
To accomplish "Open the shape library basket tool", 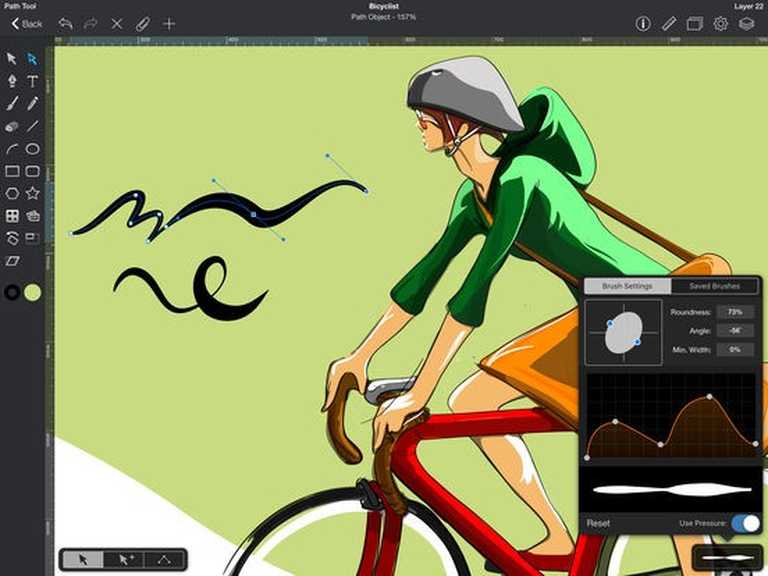I will pos(32,216).
